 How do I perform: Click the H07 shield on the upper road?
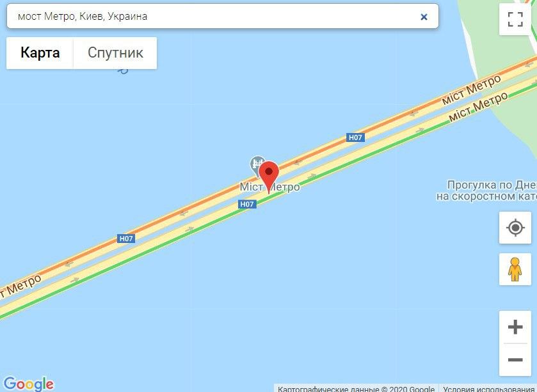pos(355,137)
